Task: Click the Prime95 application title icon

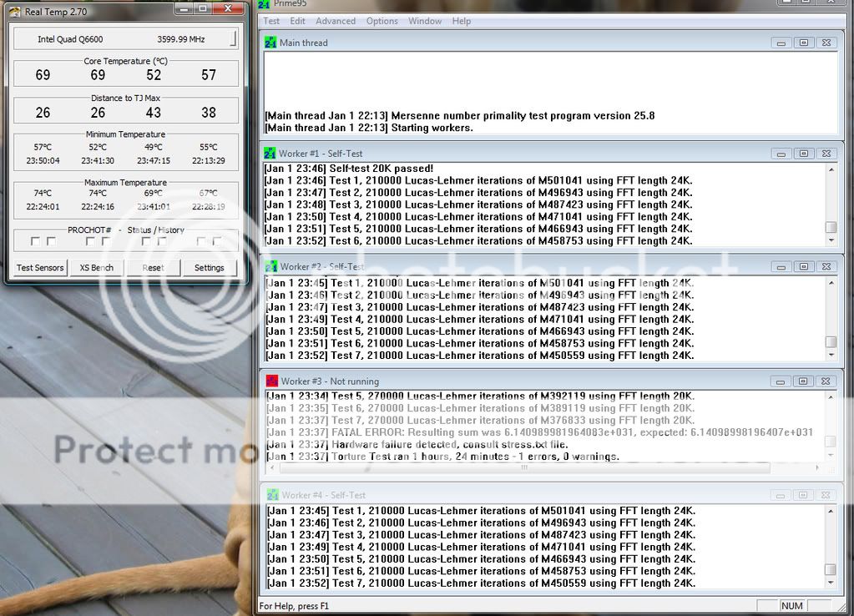Action: tap(264, 4)
